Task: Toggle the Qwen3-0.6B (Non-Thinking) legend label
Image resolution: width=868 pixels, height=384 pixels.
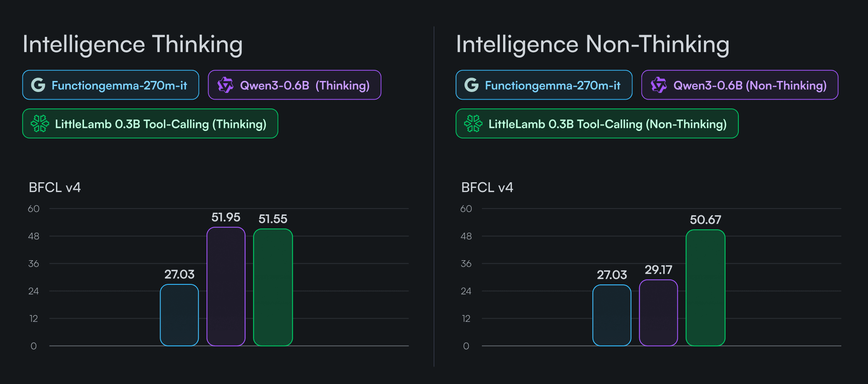Action: pyautogui.click(x=750, y=85)
